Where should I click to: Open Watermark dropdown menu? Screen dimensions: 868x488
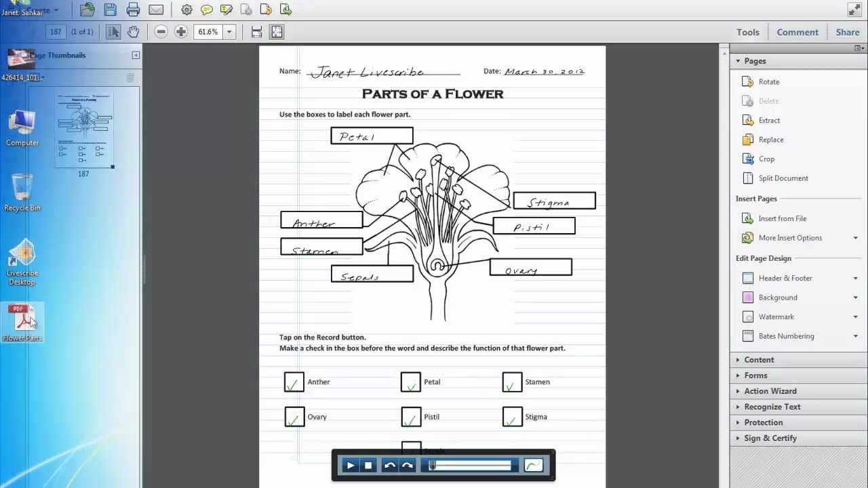coord(855,317)
